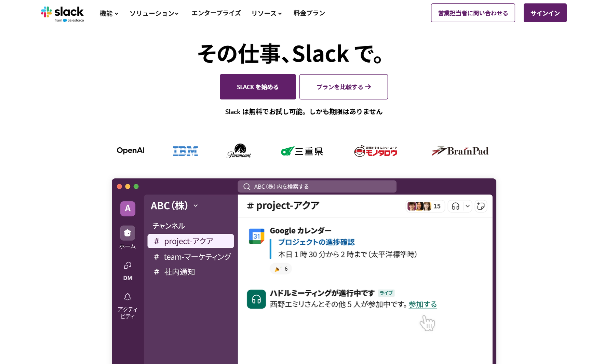The width and height of the screenshot is (605, 364).
Task: Click プランを比較する button
Action: coord(344,87)
